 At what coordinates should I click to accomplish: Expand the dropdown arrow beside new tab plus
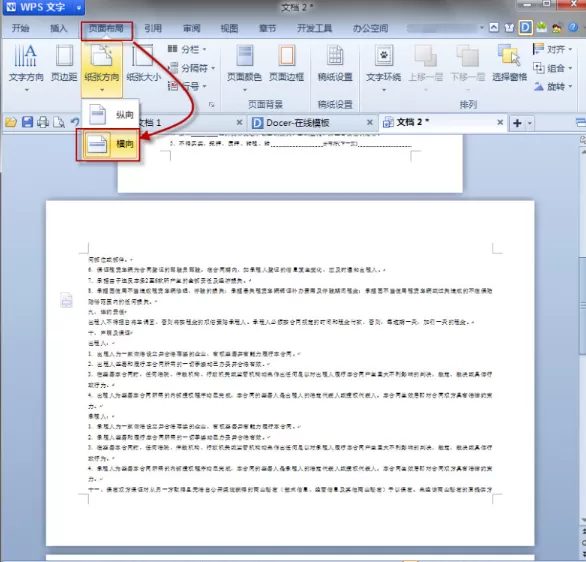[530, 123]
